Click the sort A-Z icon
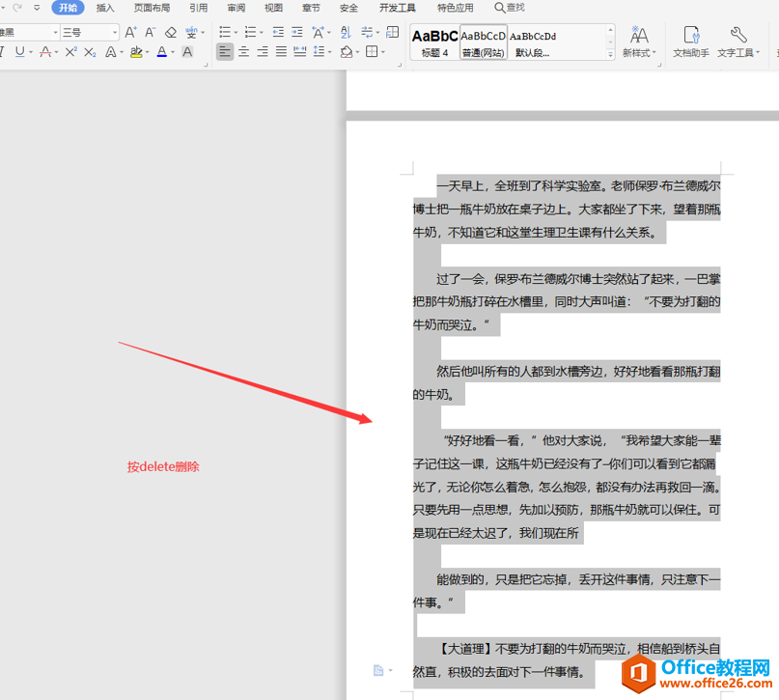This screenshot has height=700, width=779. (346, 33)
